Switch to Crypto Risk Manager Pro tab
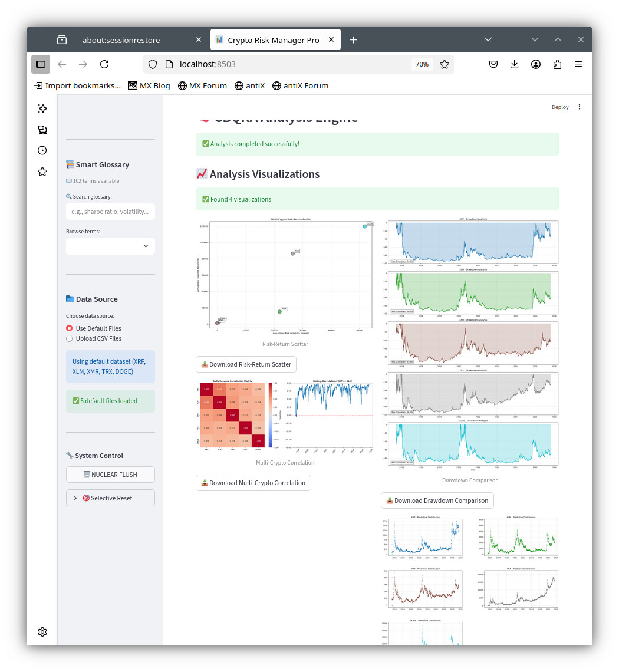The height and width of the screenshot is (672, 619). click(x=275, y=40)
